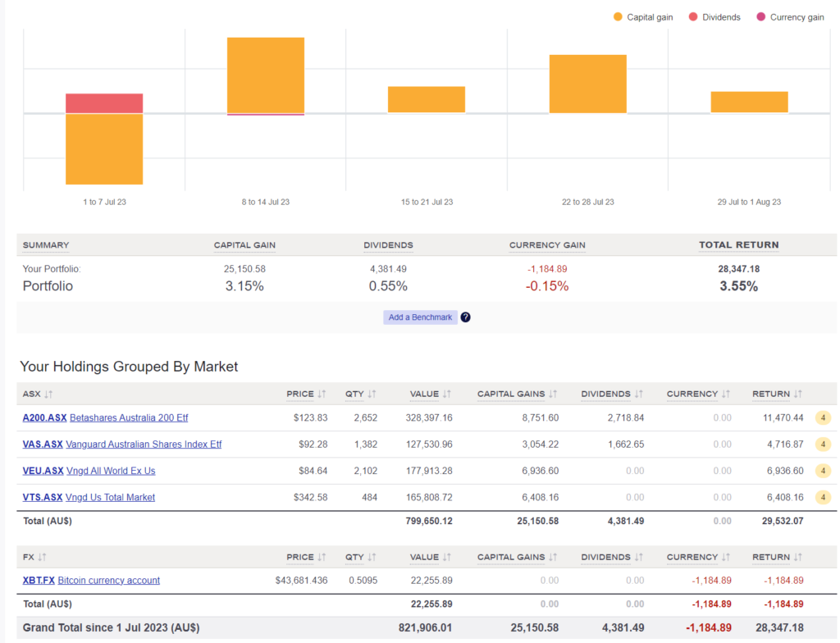840x643 pixels.
Task: Open Vngd Us Total Market holding
Action: coord(110,497)
